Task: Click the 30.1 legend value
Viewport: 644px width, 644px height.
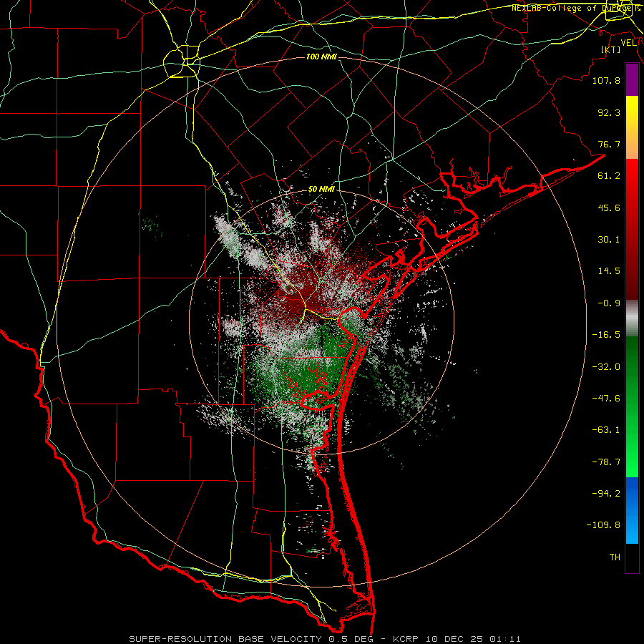Action: [x=609, y=240]
